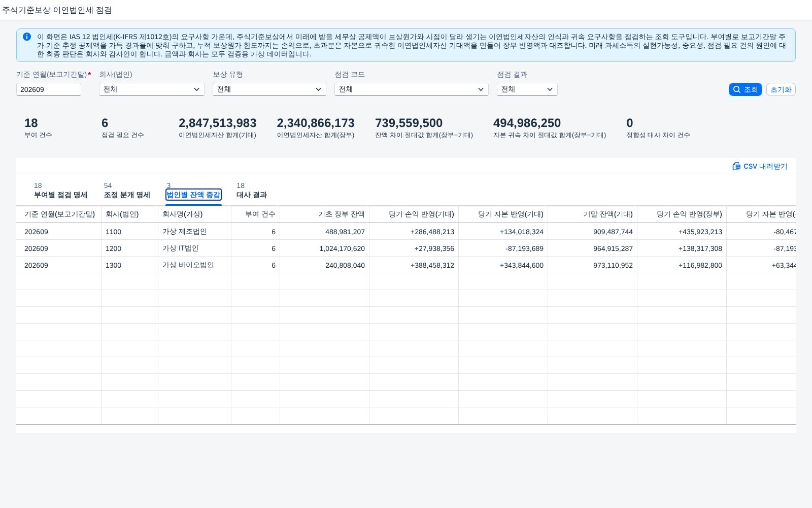Screen dimensions: 812x508
Task: Click the blue info icon in the banner
Action: [27, 37]
